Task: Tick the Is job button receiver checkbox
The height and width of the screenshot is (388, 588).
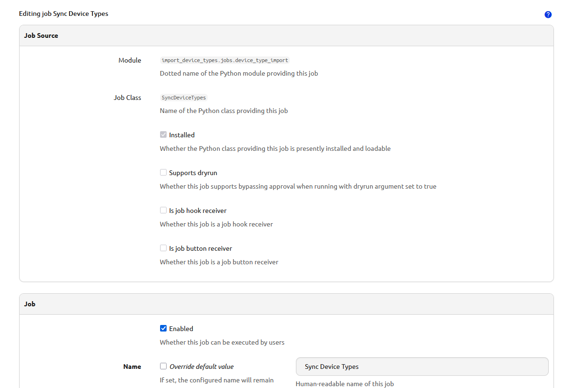Action: (163, 248)
